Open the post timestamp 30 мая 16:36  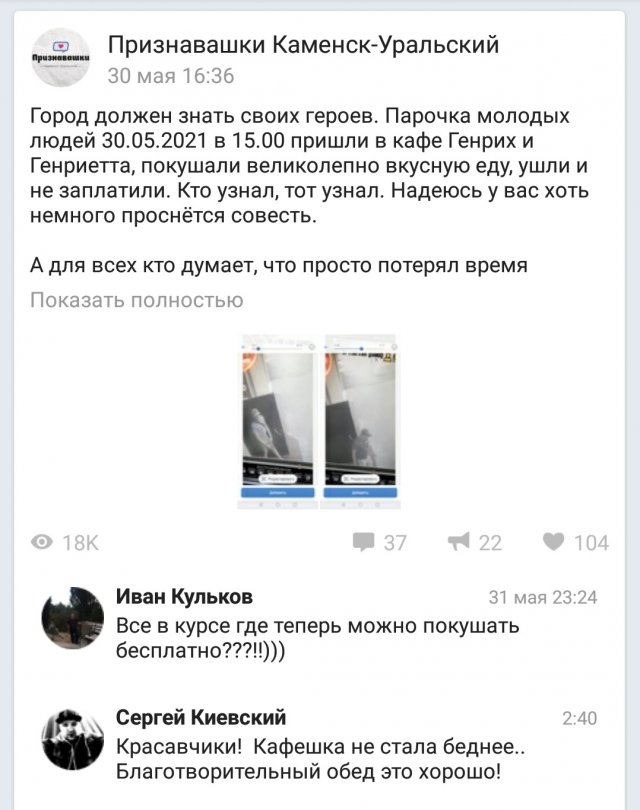click(171, 76)
